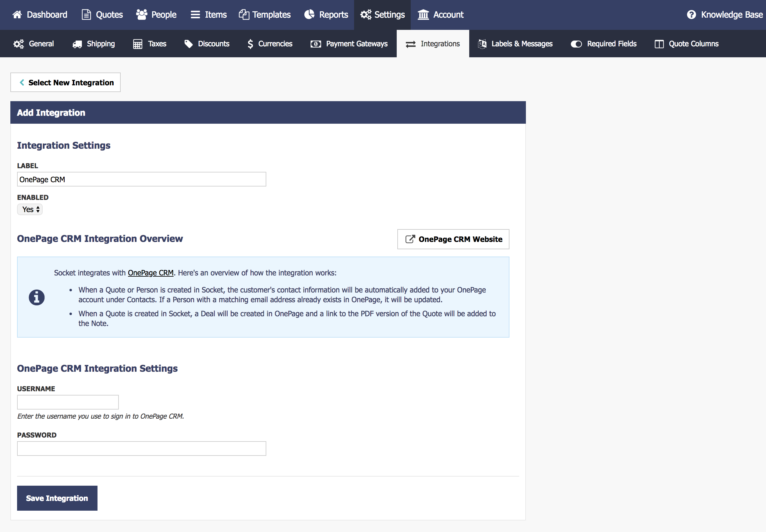Click the General gears icon
The height and width of the screenshot is (532, 766).
19,44
